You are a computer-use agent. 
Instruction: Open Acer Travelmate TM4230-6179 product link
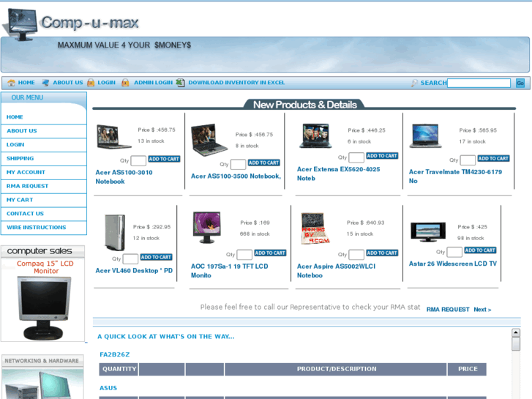tap(455, 176)
